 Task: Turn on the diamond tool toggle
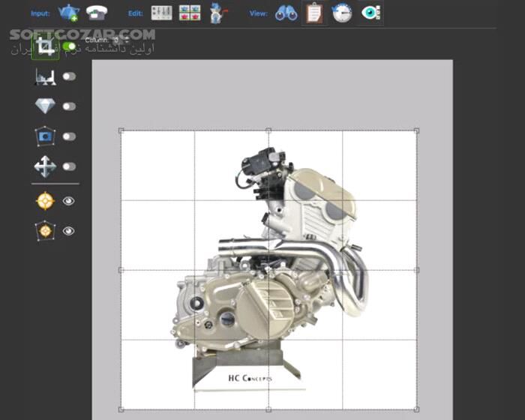[70, 106]
